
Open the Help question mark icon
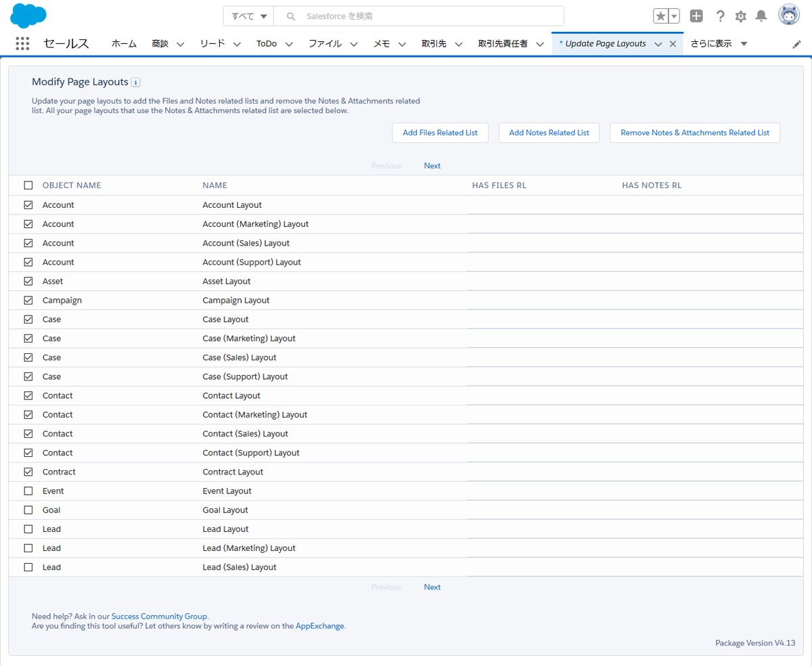(720, 16)
